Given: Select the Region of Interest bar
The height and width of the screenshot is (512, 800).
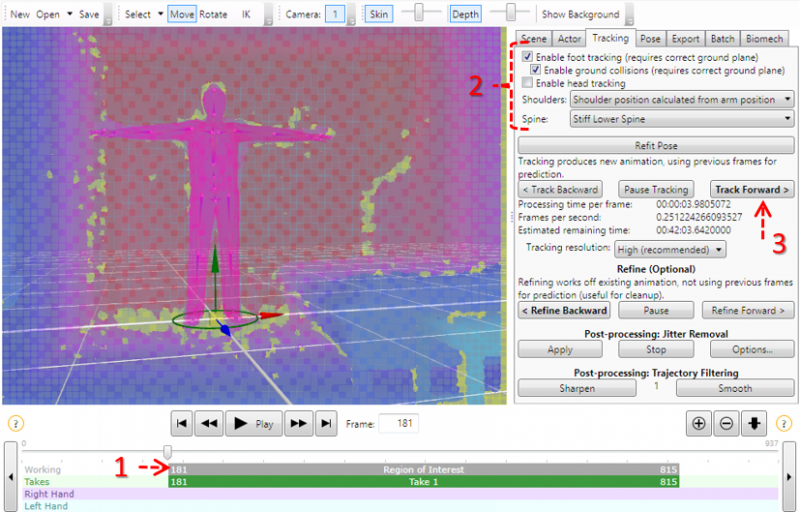Looking at the screenshot, I should [x=423, y=469].
